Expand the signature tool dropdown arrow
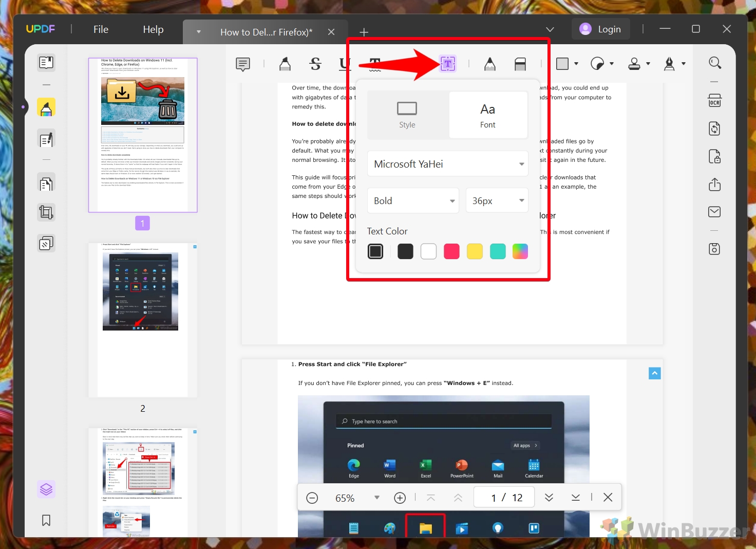The height and width of the screenshot is (549, 756). pyautogui.click(x=684, y=64)
